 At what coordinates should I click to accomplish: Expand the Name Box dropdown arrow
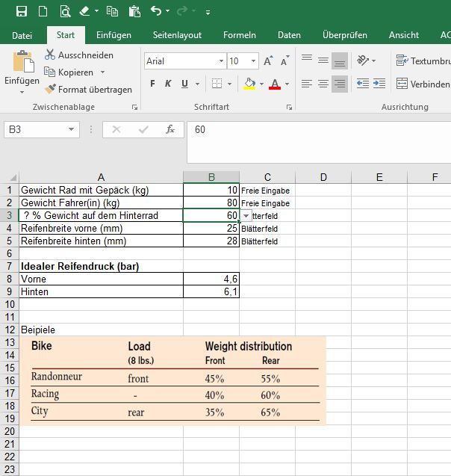[x=72, y=129]
